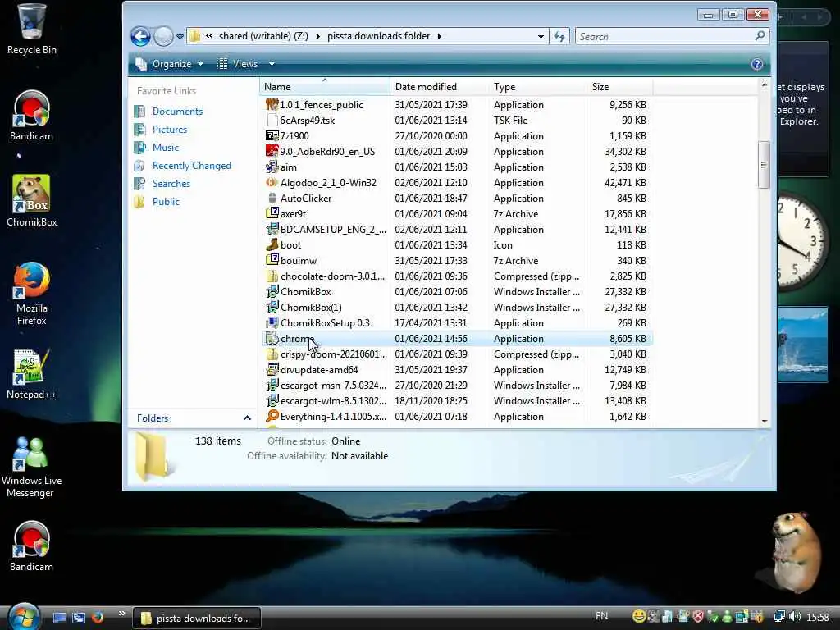This screenshot has width=840, height=630.
Task: Select the bouimw archive
Action: [299, 260]
